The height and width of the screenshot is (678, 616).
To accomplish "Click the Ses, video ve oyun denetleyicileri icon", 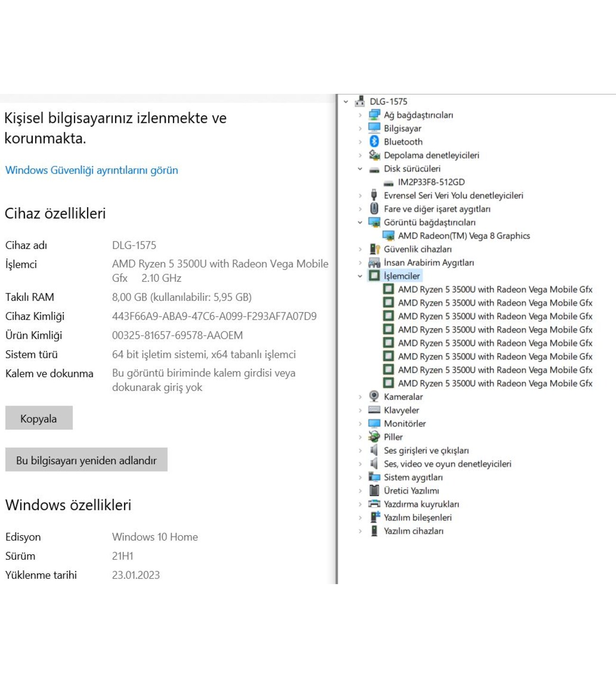I will 374,463.
